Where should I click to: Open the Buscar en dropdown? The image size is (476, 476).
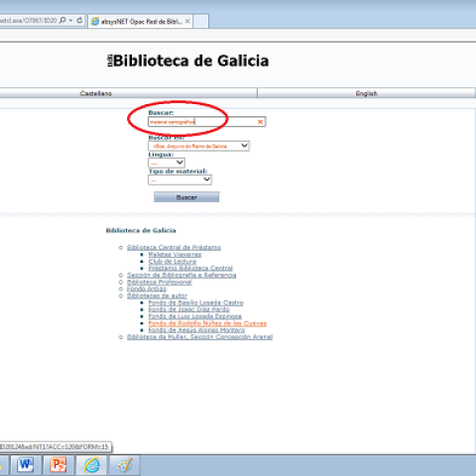pos(198,146)
